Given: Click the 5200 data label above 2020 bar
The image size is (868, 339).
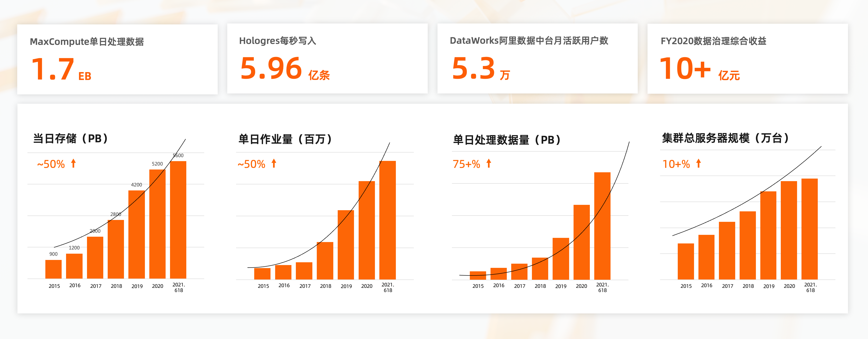Looking at the screenshot, I should 157,164.
